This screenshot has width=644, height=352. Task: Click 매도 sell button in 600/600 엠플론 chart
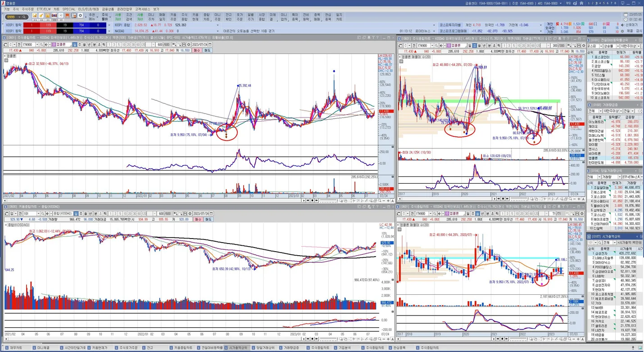coord(208,50)
